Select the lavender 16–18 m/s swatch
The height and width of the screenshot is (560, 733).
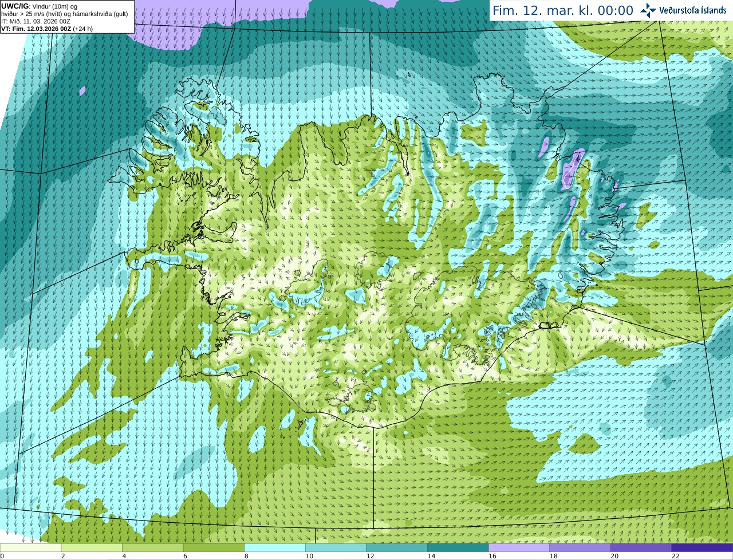[519, 547]
